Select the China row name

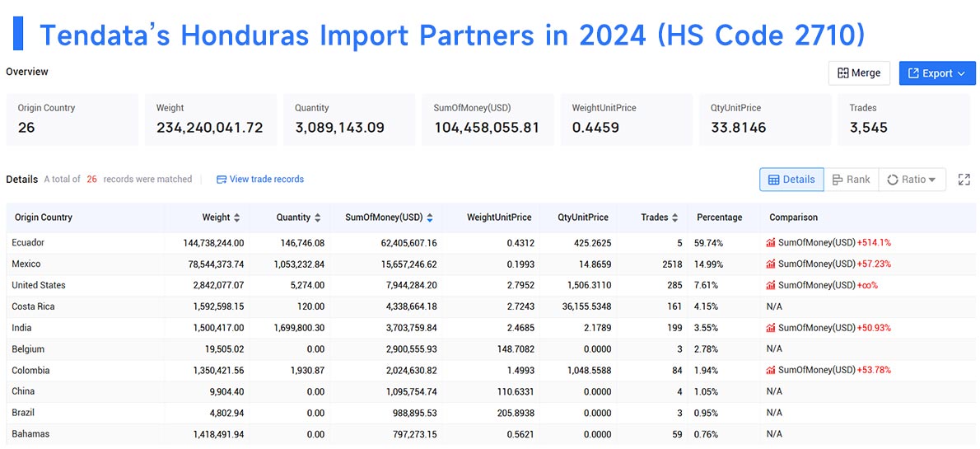[23, 391]
